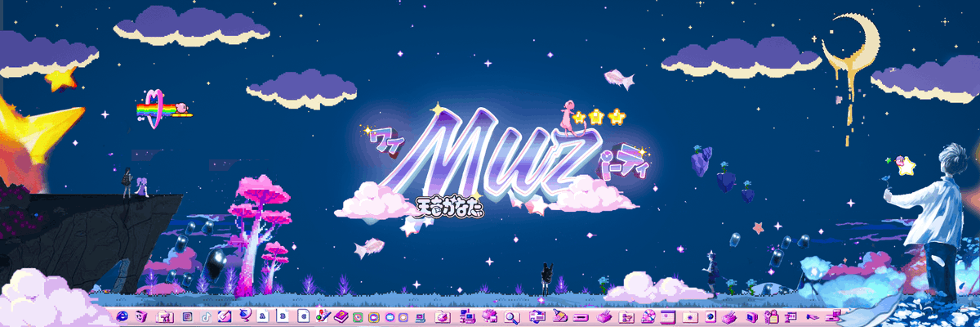Launch the joystick and paintbrush icon
This screenshot has width=980, height=327.
coord(323,316)
